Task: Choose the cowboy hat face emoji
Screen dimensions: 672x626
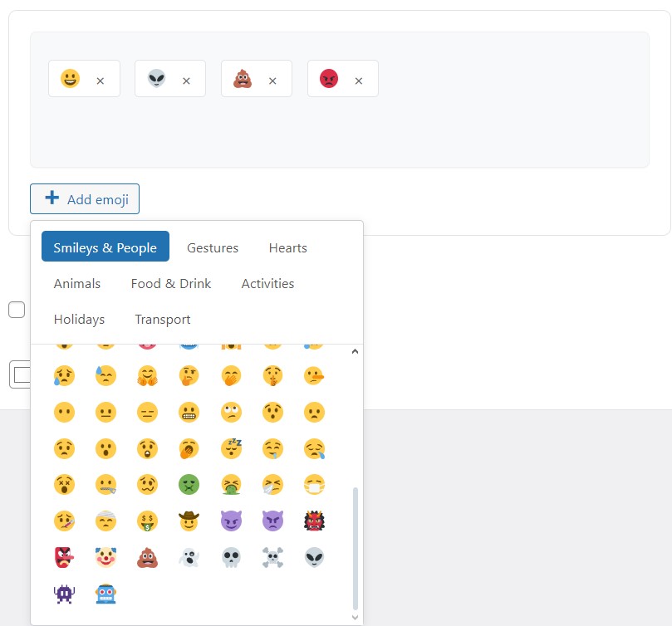Action: tap(189, 521)
